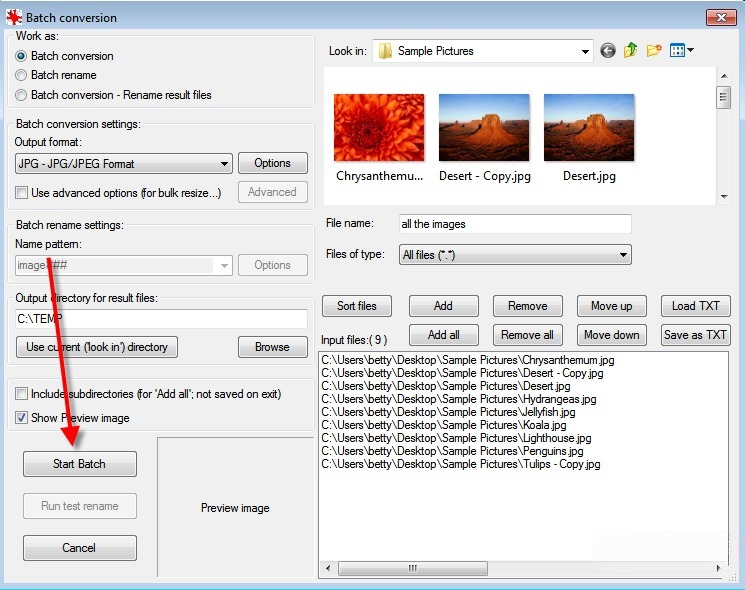Uncheck Show Preview image checkbox
The image size is (745, 590).
[22, 418]
